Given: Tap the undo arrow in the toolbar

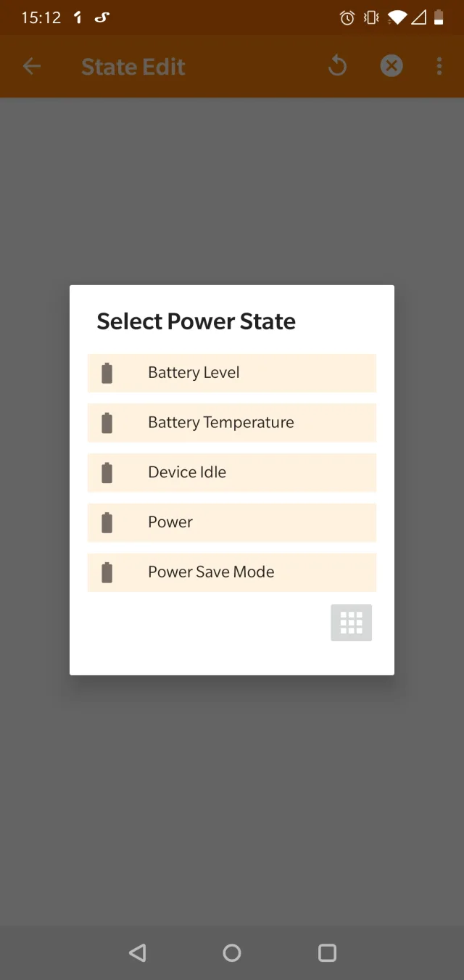Looking at the screenshot, I should coord(337,65).
